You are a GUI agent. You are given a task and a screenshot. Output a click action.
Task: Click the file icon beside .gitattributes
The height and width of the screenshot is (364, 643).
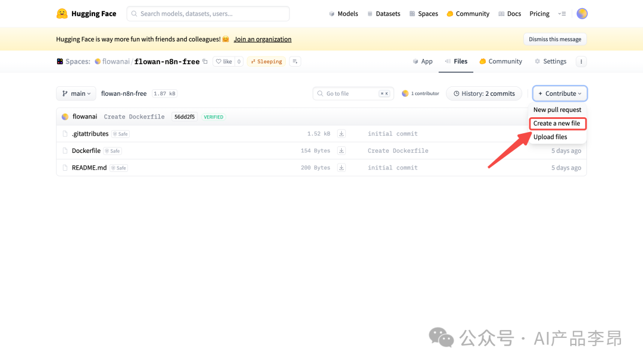pyautogui.click(x=65, y=133)
